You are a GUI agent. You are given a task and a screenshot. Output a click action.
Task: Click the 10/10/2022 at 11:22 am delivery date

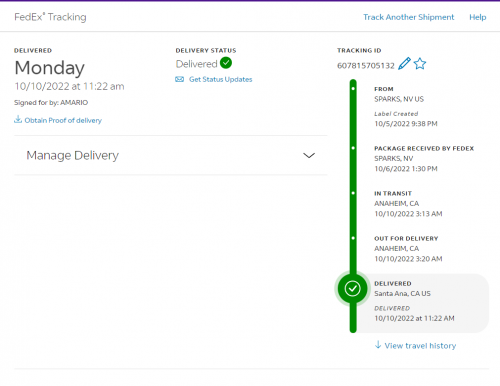tap(69, 86)
